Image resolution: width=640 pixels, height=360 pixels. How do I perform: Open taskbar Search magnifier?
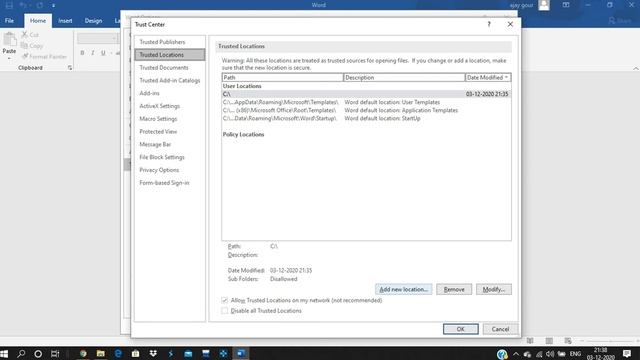point(21,353)
